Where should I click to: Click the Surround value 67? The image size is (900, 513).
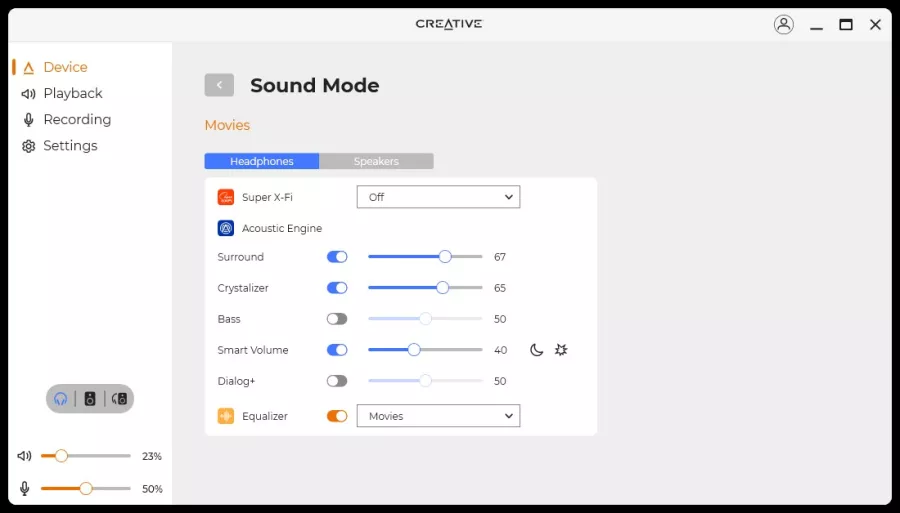(500, 257)
